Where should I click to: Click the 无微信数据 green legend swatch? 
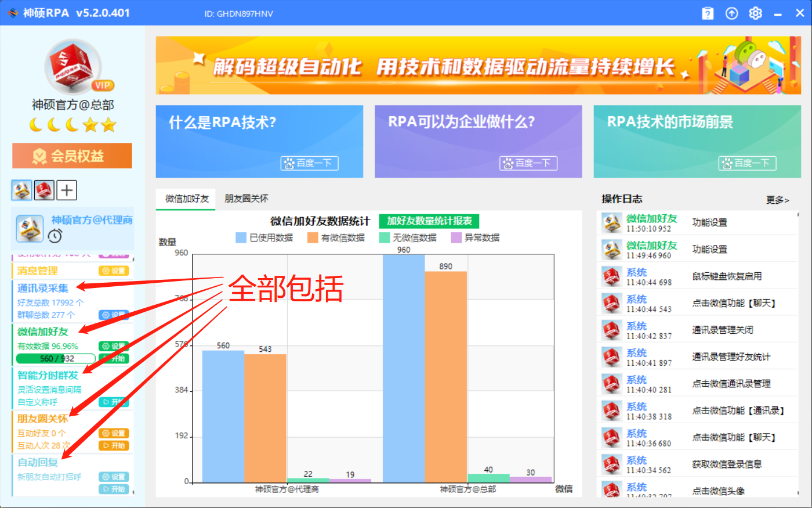pos(385,237)
